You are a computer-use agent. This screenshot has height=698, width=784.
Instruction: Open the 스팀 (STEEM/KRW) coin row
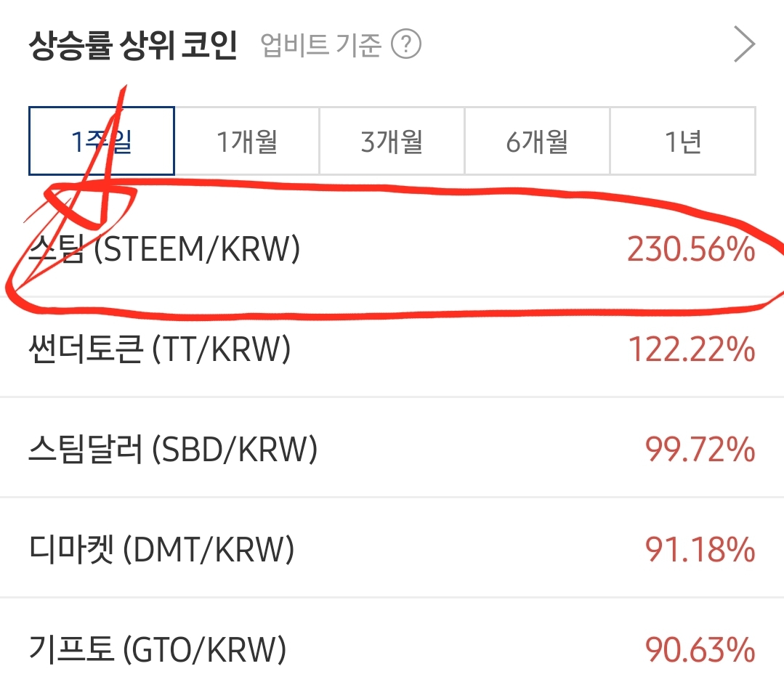pos(392,248)
